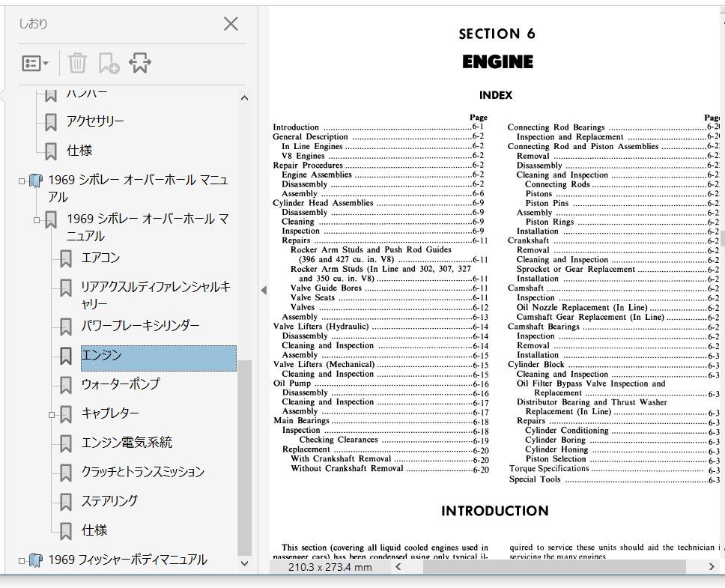Click bookmark icon beside bottom 仕様
The image size is (725, 588).
tap(66, 531)
